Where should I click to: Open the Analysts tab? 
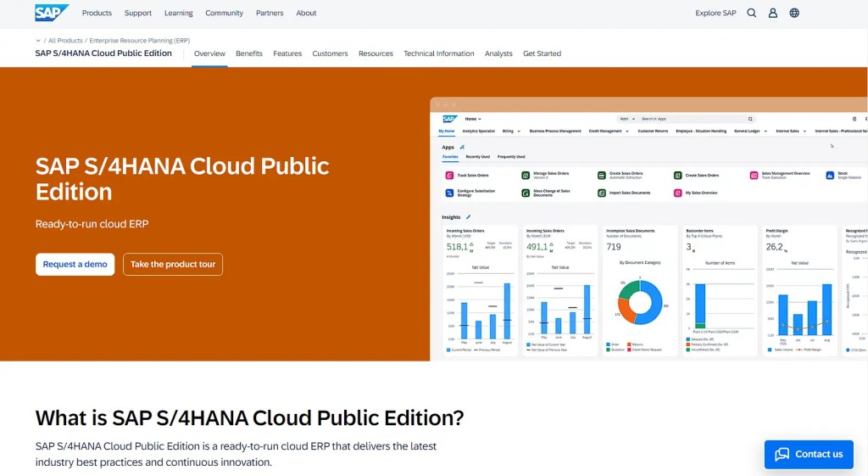pos(498,53)
